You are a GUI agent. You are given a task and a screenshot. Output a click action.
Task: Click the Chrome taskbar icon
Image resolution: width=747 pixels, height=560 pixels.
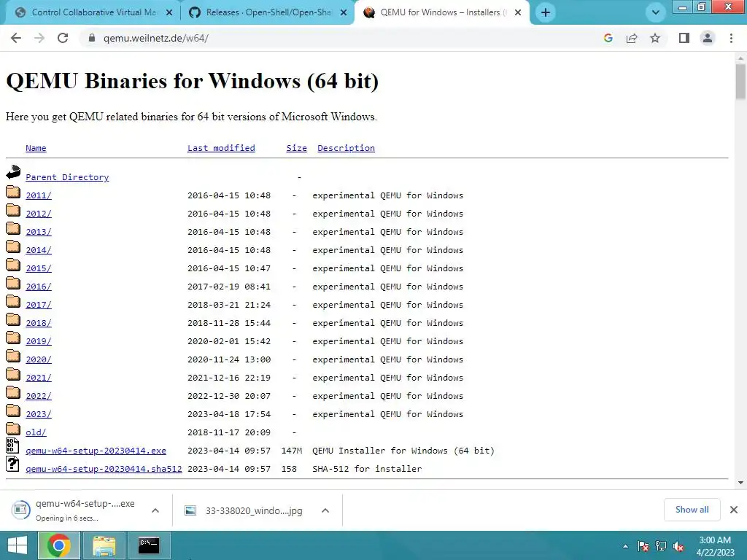click(x=59, y=545)
